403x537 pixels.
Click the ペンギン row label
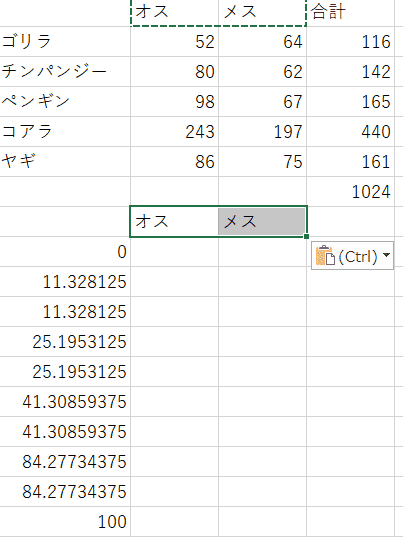click(65, 102)
